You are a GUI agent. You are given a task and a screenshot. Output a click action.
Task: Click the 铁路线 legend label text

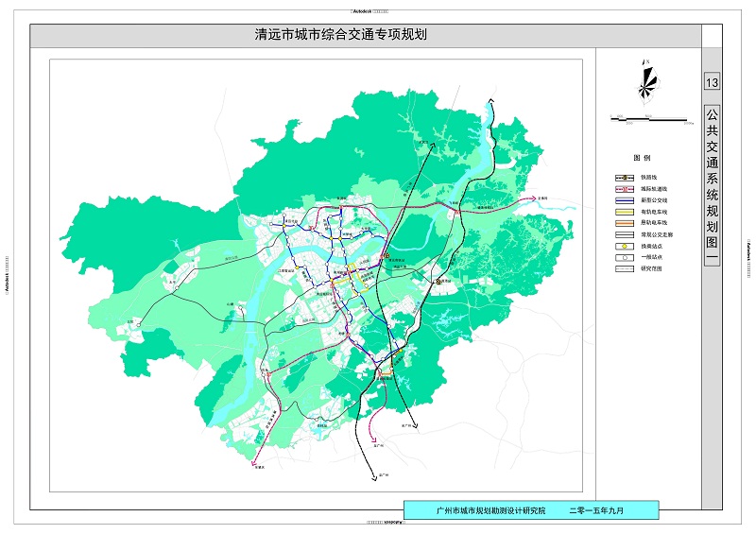(x=649, y=177)
